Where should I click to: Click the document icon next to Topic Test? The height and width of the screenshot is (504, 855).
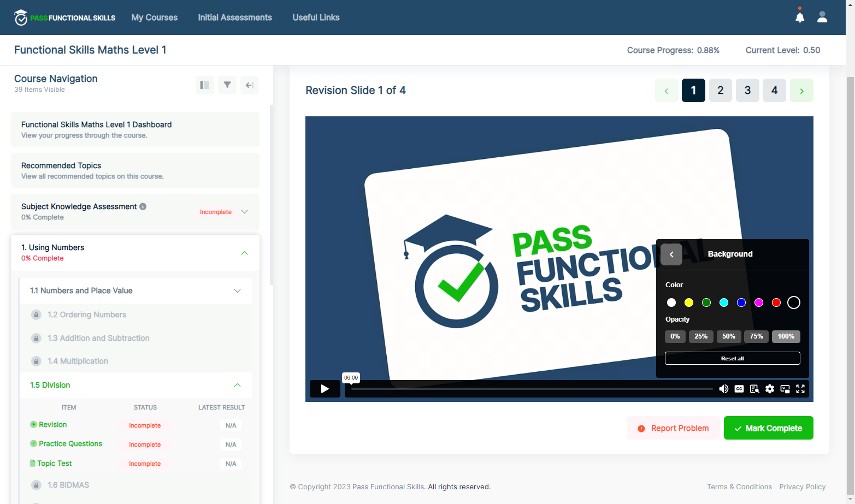(x=32, y=463)
